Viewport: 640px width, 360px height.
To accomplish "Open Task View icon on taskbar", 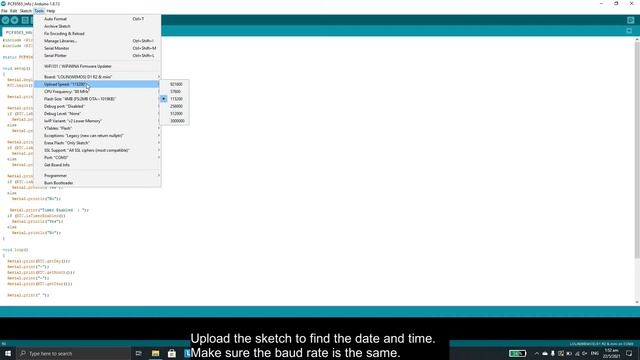I will pyautogui.click(x=139, y=353).
